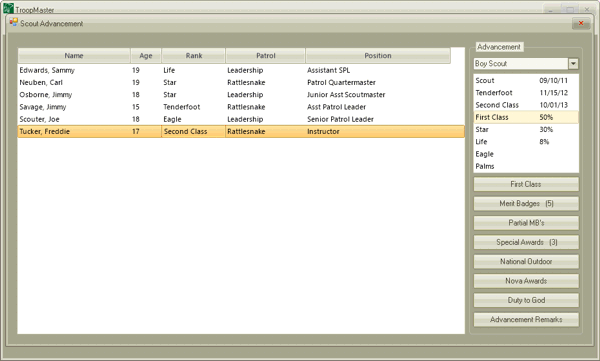Open the National Outdoor button
This screenshot has height=361, width=600.
click(526, 261)
